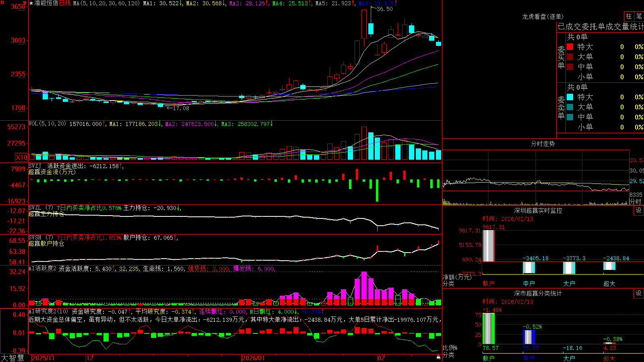The image size is (644, 362).
Task: Click the 平均研究度: -0.374 label
Action: point(165,311)
